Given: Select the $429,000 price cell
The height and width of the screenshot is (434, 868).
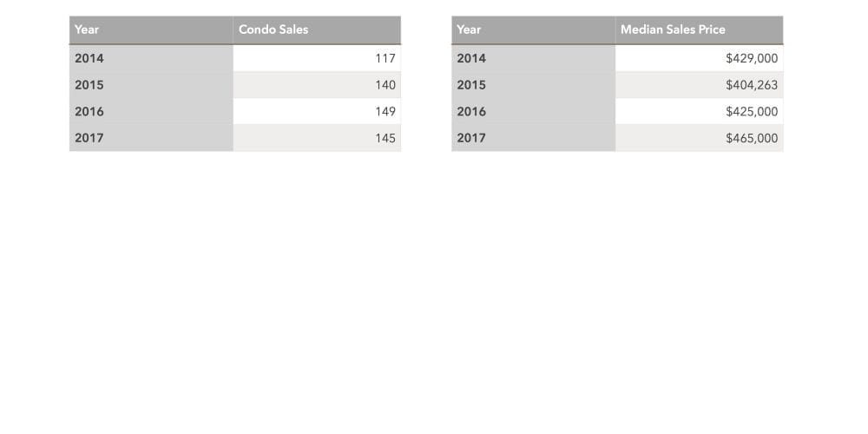Looking at the screenshot, I should click(x=699, y=58).
